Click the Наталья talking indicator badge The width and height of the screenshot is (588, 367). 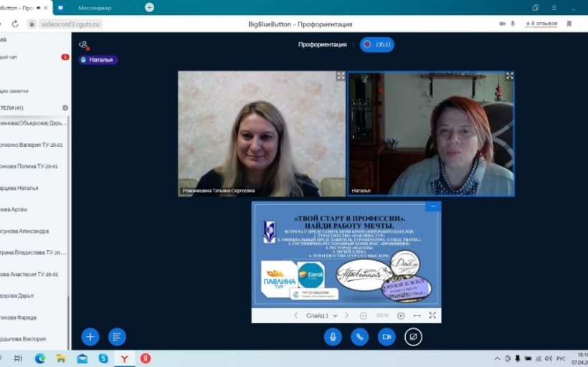(x=98, y=59)
